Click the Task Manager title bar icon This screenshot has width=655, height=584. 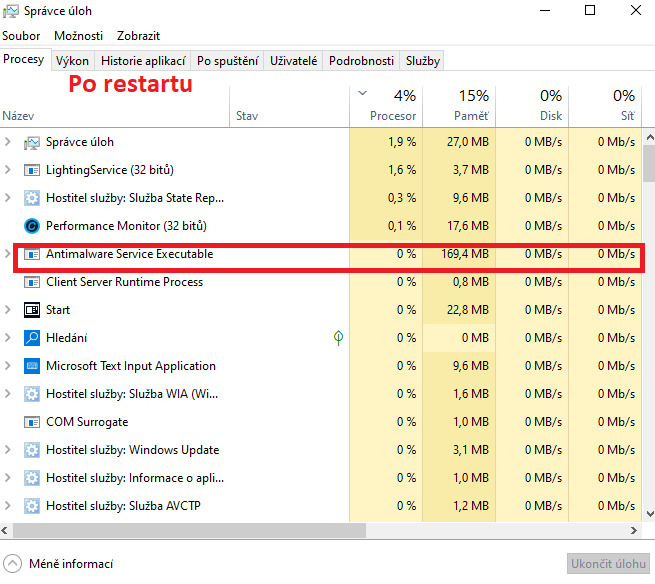[x=10, y=11]
